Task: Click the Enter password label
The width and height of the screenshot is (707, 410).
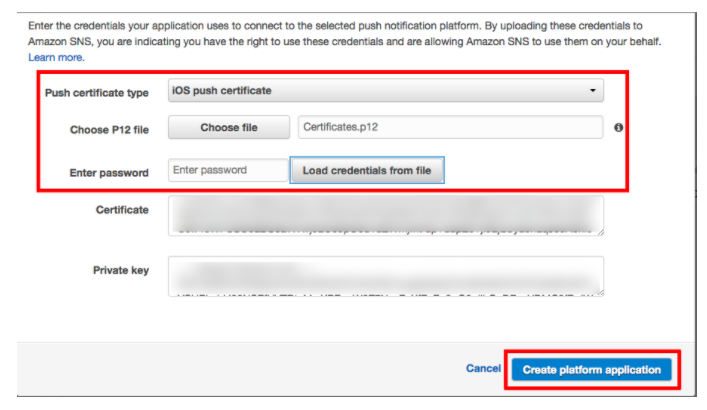Action: click(x=110, y=172)
